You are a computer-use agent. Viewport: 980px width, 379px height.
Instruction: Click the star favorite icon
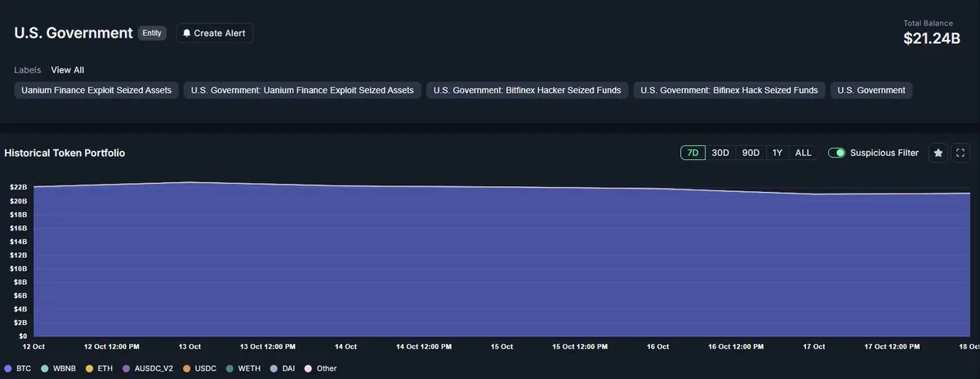(938, 153)
